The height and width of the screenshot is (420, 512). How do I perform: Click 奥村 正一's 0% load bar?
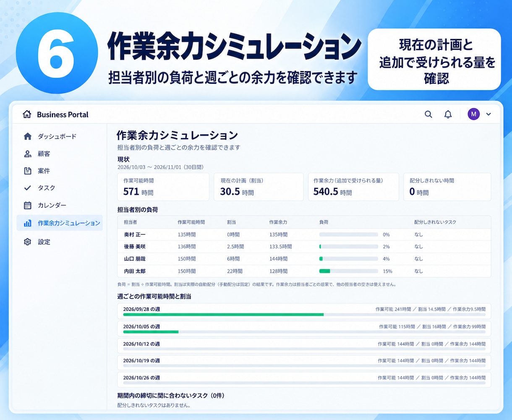(348, 235)
